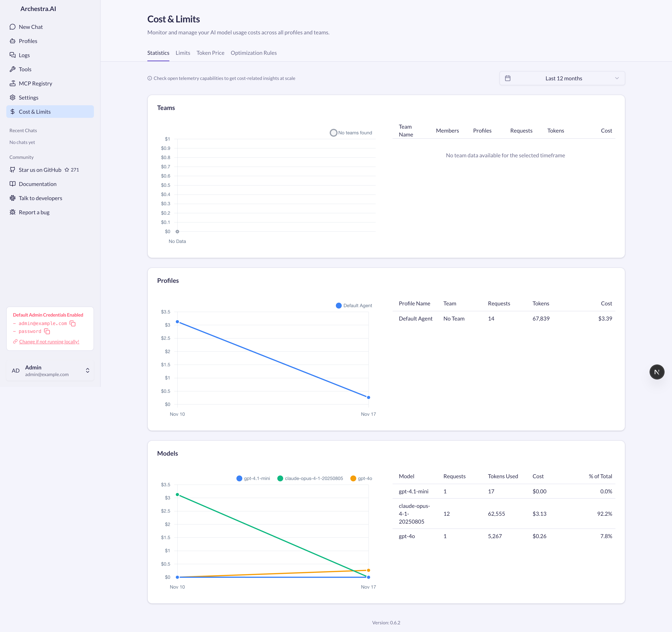Copy the admin@example.com credential
This screenshot has width=672, height=632.
(x=73, y=323)
